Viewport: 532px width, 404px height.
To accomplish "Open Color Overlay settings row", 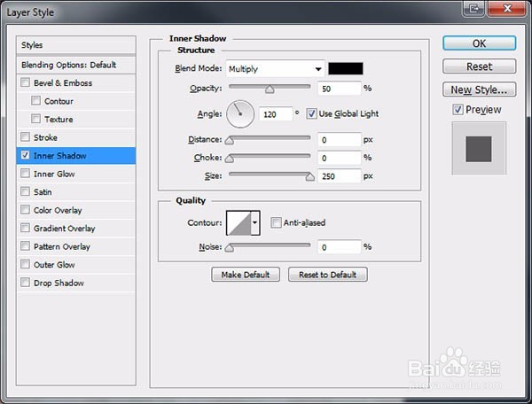I will click(x=76, y=210).
